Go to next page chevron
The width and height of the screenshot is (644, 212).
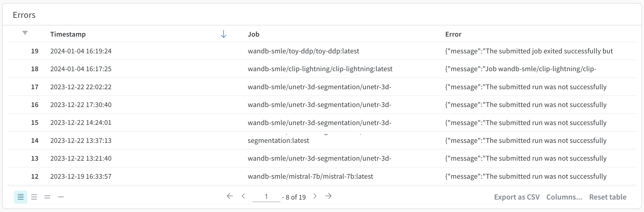[x=315, y=196]
